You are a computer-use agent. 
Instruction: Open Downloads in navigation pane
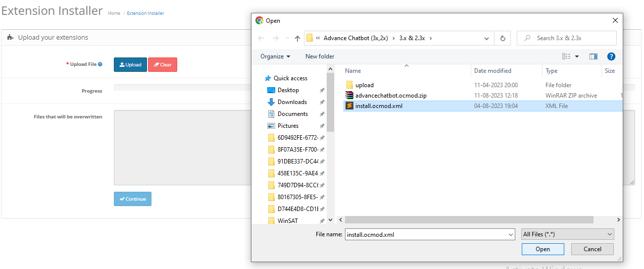(x=292, y=102)
